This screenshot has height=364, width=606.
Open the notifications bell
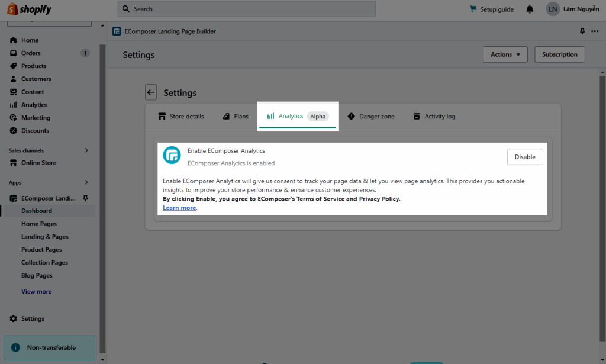(x=530, y=9)
